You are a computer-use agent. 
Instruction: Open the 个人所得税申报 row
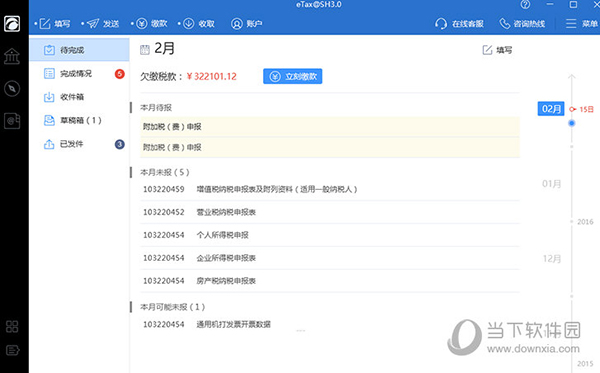tap(330, 235)
